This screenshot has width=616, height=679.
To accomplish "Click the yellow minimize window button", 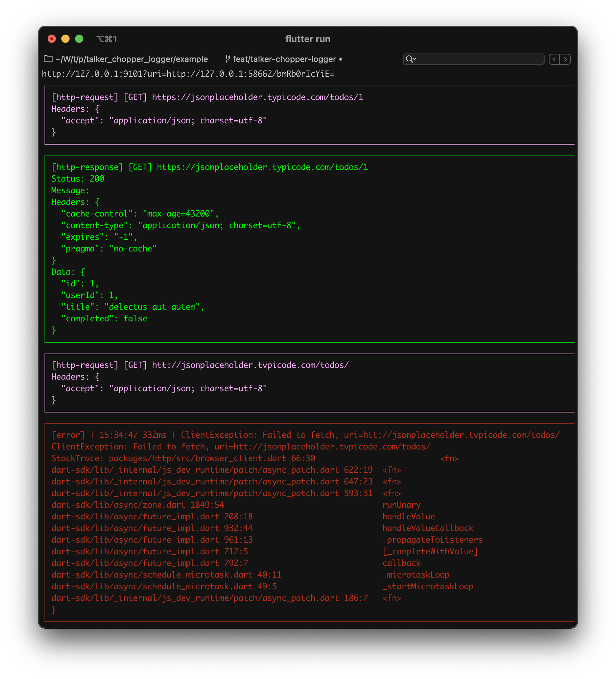I will (x=65, y=39).
